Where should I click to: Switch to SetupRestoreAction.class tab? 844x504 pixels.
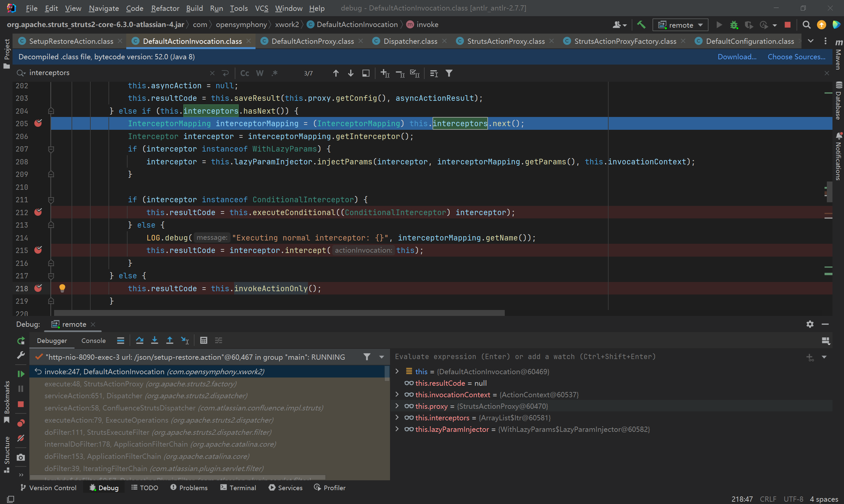[71, 41]
